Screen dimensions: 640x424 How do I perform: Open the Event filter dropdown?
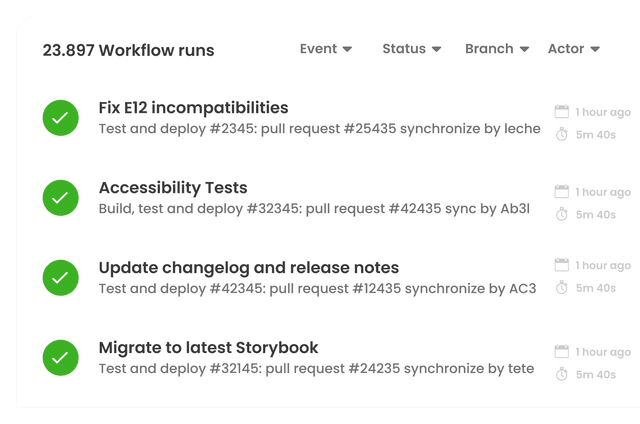click(326, 49)
